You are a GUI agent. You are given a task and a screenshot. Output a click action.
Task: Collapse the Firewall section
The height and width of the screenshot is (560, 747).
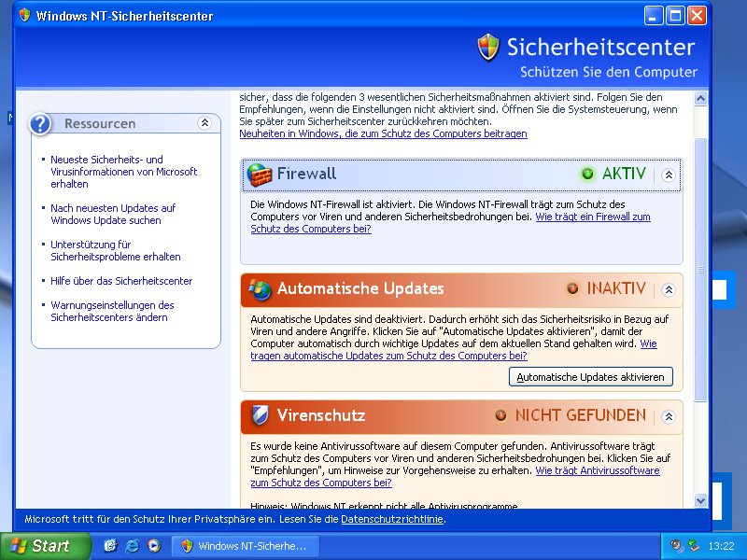(669, 175)
